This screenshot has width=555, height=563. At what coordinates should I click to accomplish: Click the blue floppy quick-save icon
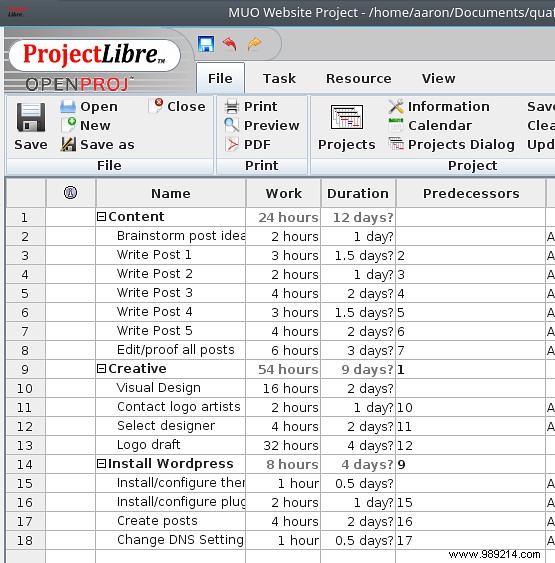(x=206, y=44)
